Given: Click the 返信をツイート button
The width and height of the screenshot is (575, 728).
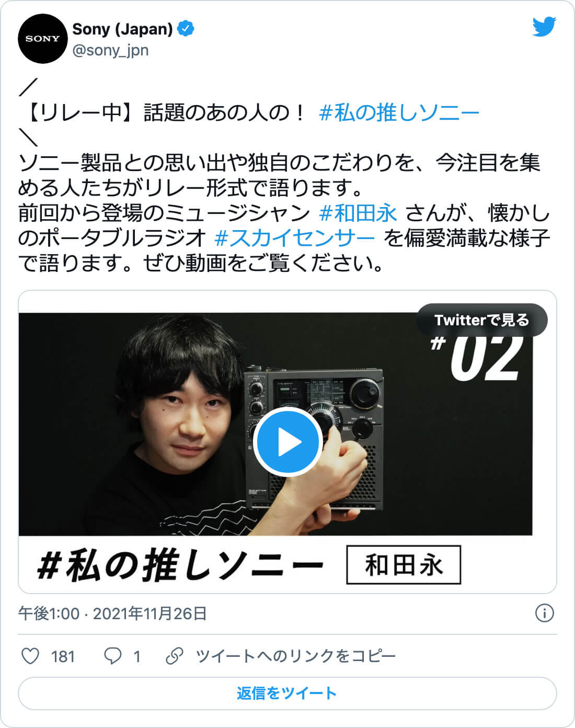Looking at the screenshot, I should [x=287, y=693].
